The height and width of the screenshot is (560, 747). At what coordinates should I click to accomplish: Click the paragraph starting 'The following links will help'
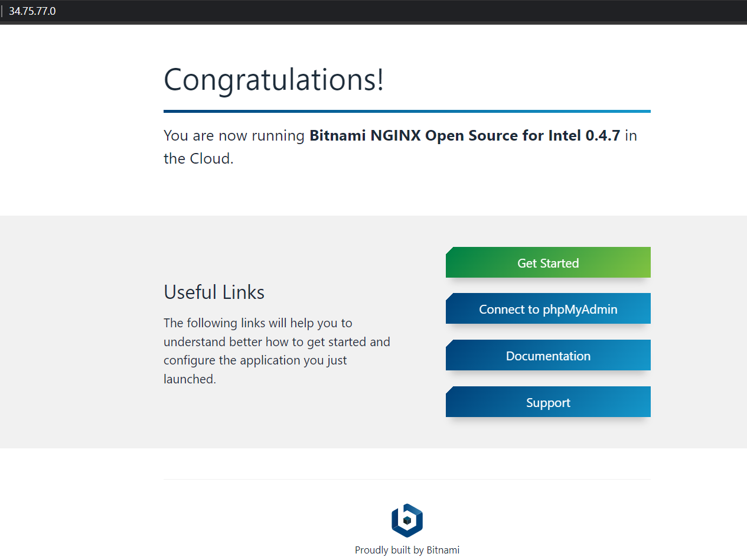277,351
